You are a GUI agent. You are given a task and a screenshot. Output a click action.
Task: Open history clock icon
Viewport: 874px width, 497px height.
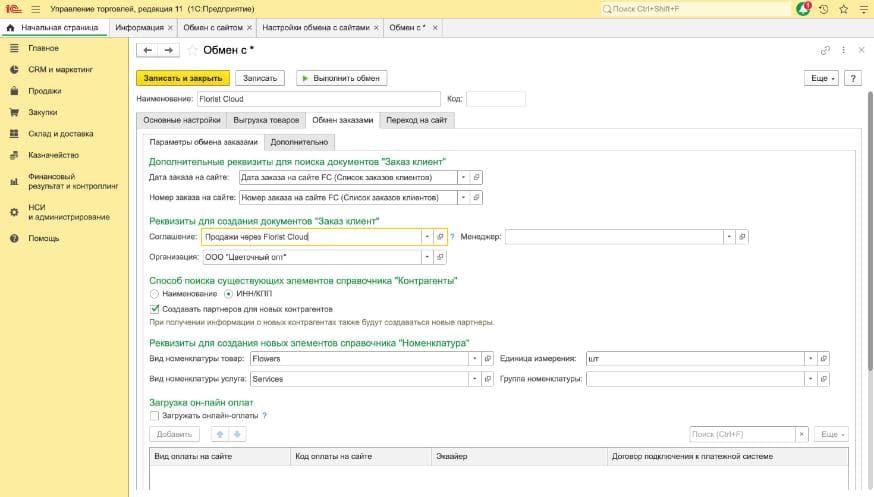click(823, 9)
